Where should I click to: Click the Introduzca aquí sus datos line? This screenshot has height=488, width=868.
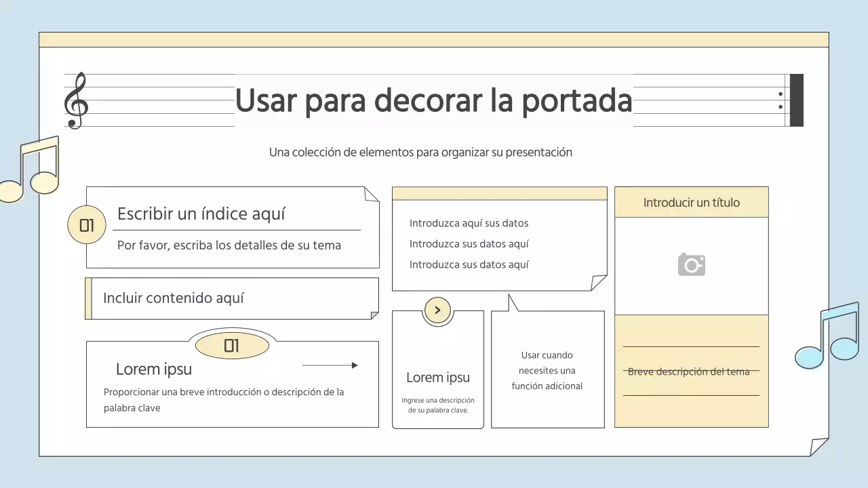click(469, 223)
